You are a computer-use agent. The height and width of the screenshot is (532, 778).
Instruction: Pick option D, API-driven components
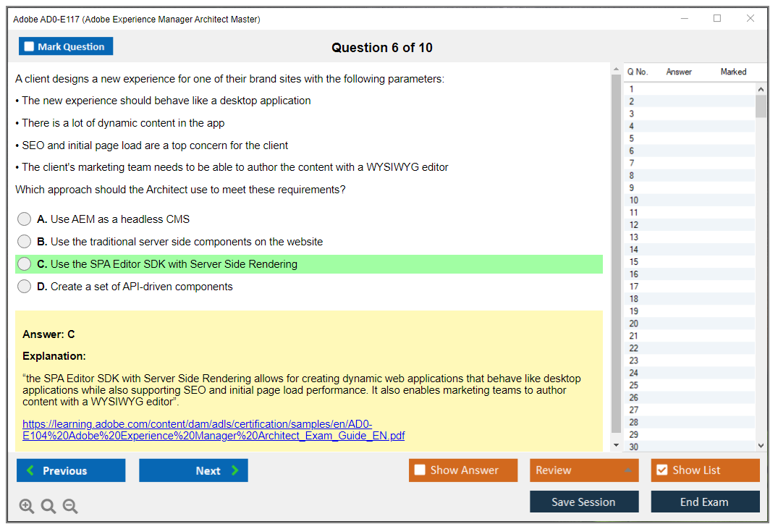pyautogui.click(x=25, y=287)
